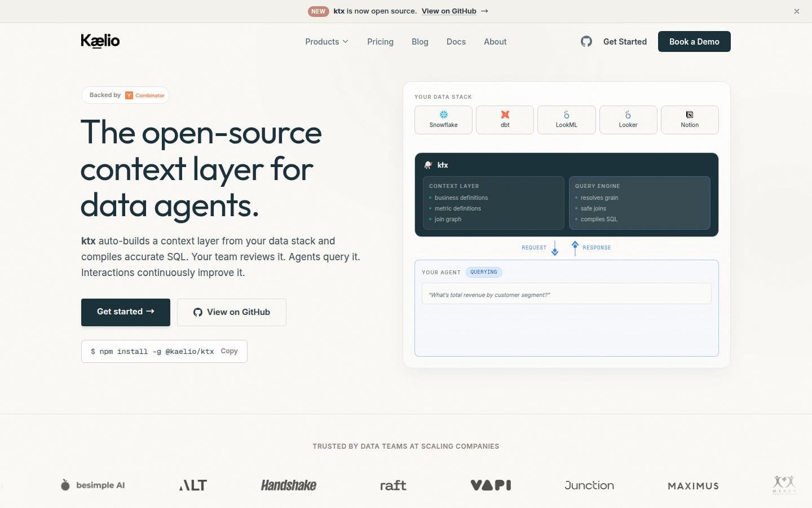Select the Looker data stack tile

628,120
